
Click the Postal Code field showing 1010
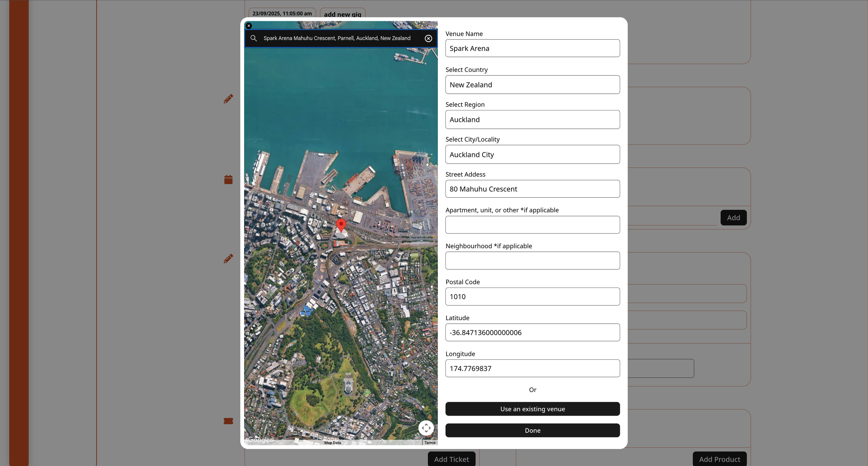(x=532, y=297)
